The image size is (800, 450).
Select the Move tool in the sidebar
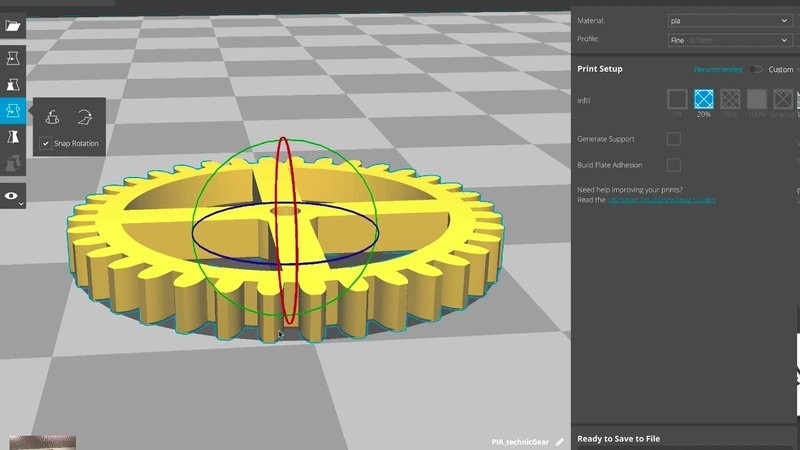point(13,61)
